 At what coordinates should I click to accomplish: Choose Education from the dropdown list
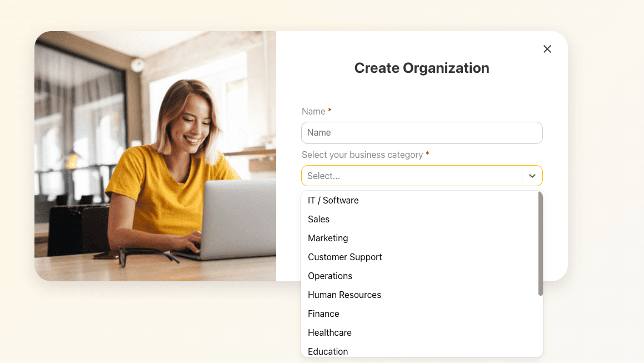(x=328, y=351)
